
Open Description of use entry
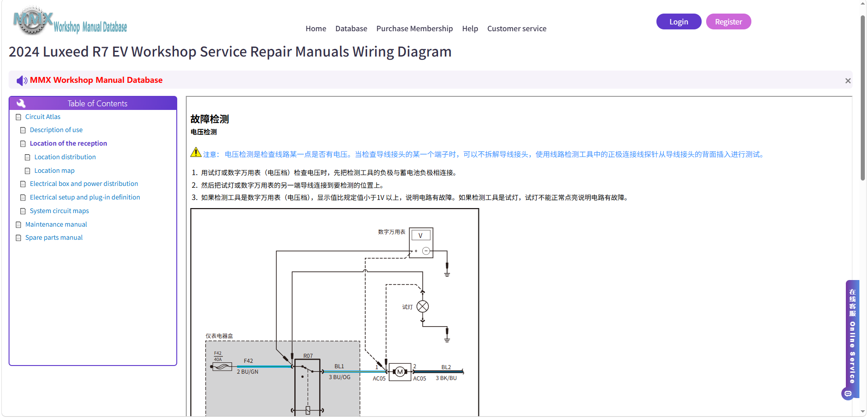57,130
